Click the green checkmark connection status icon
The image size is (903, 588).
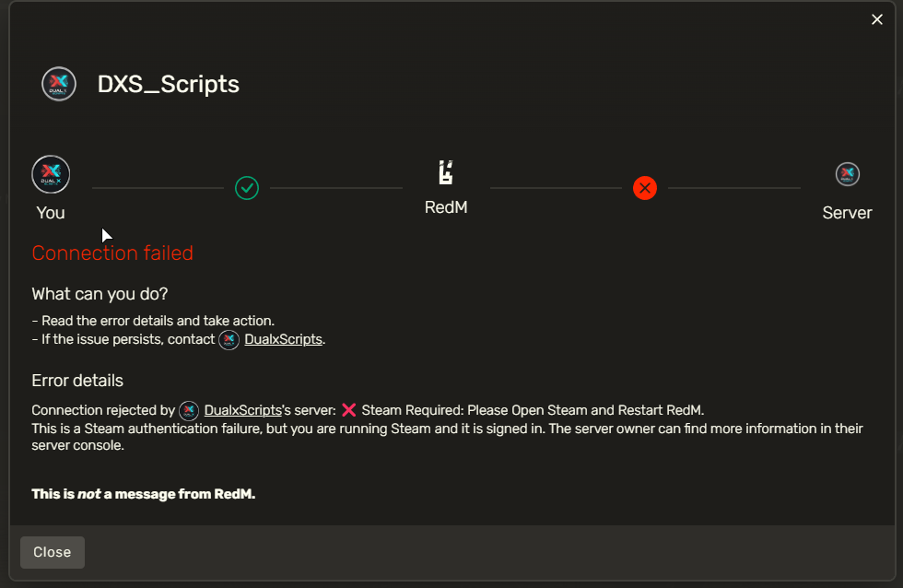click(247, 188)
